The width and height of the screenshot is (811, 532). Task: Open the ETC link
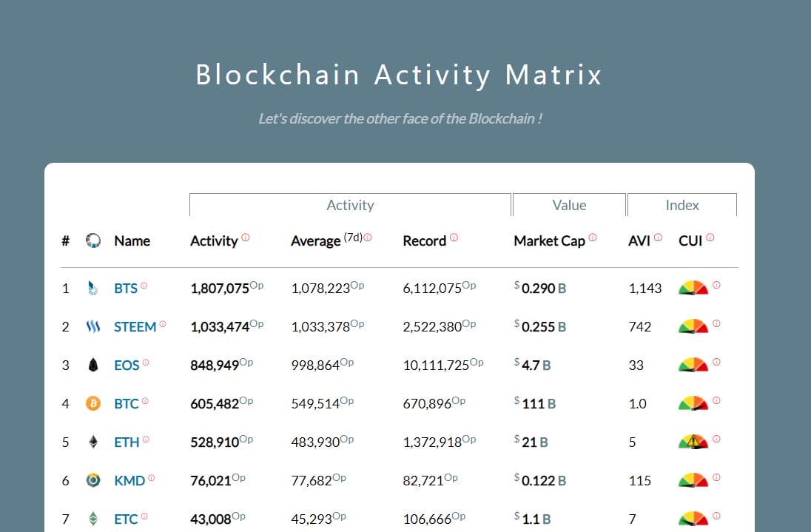[x=127, y=519]
